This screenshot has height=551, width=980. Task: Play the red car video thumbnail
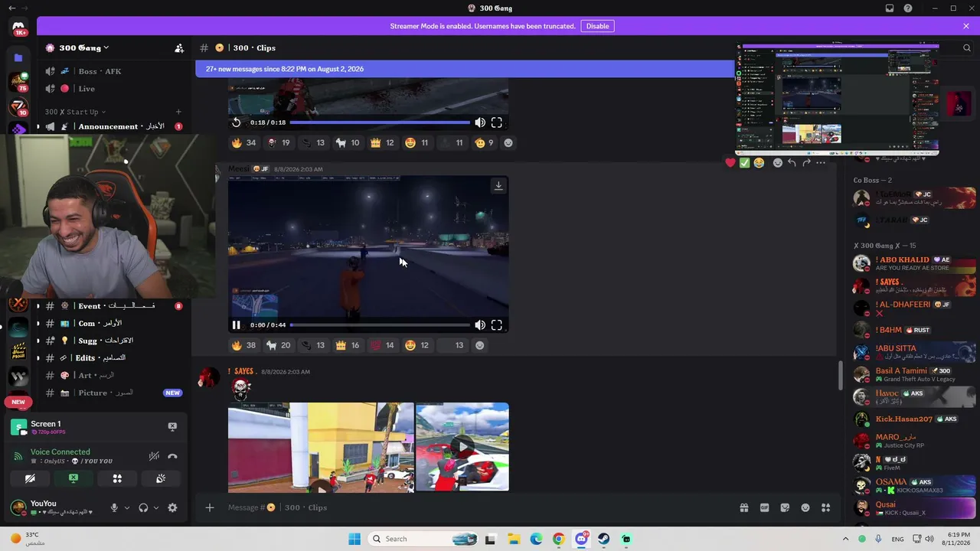click(462, 447)
